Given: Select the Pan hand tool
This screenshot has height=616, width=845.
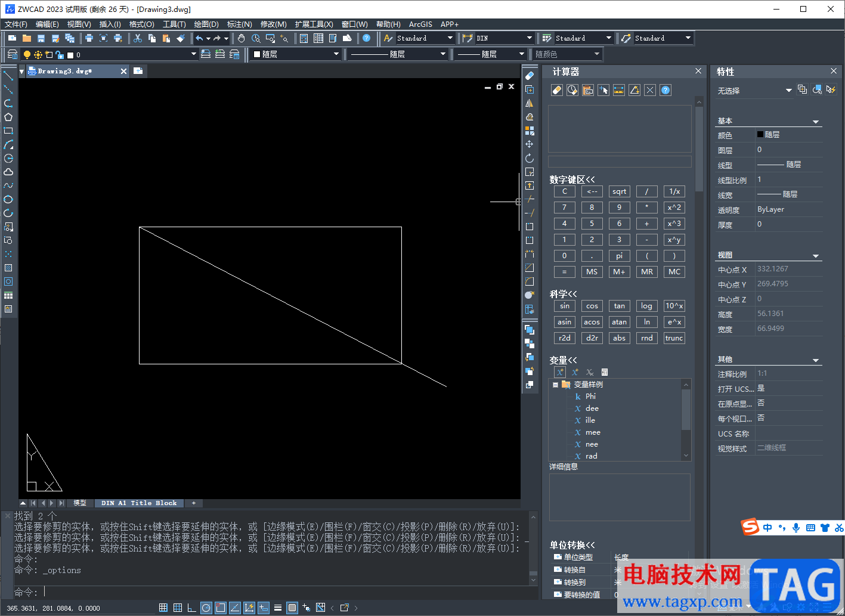Looking at the screenshot, I should click(x=241, y=38).
